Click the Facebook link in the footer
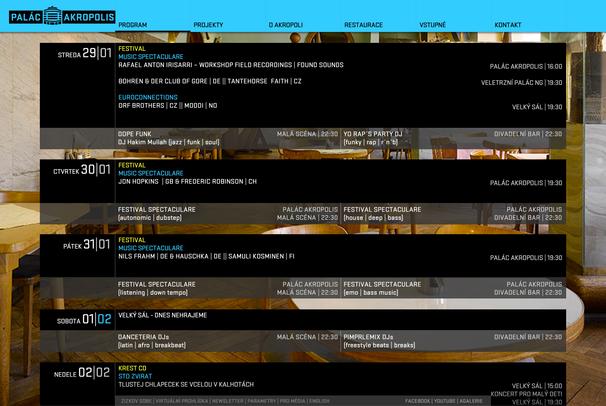The width and height of the screenshot is (606, 406). point(417,400)
